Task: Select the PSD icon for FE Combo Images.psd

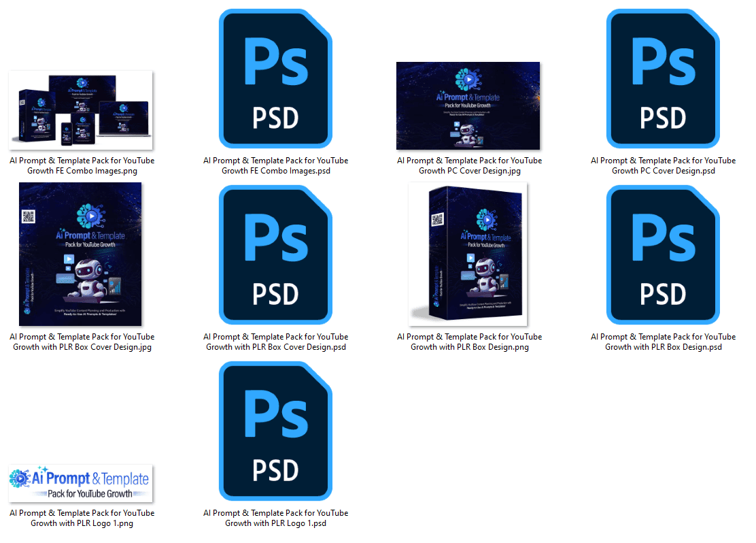Action: (275, 78)
